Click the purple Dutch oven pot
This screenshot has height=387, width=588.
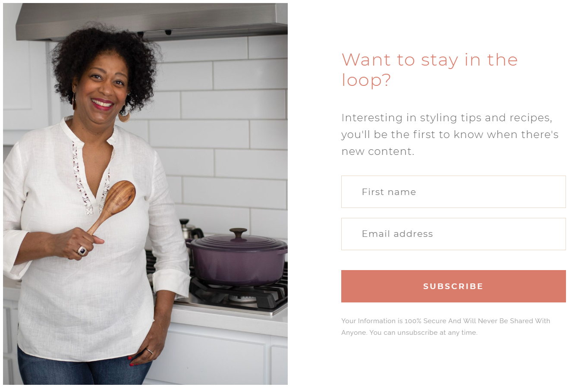237,257
